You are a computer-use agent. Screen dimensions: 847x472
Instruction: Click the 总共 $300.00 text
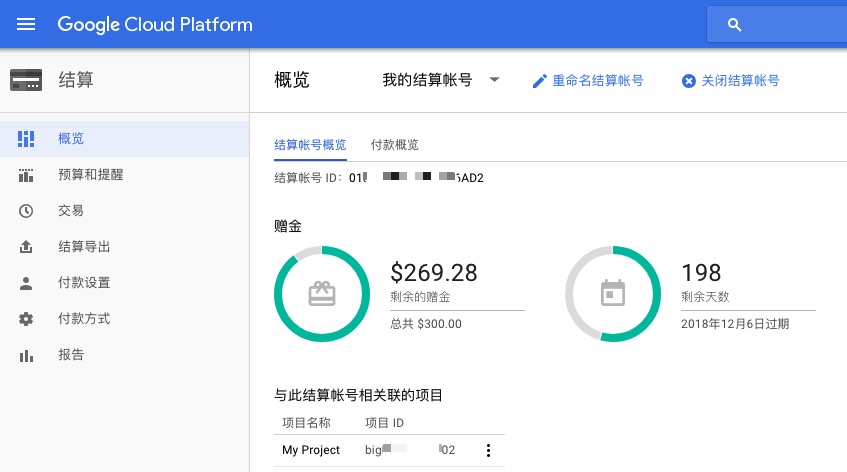(426, 324)
